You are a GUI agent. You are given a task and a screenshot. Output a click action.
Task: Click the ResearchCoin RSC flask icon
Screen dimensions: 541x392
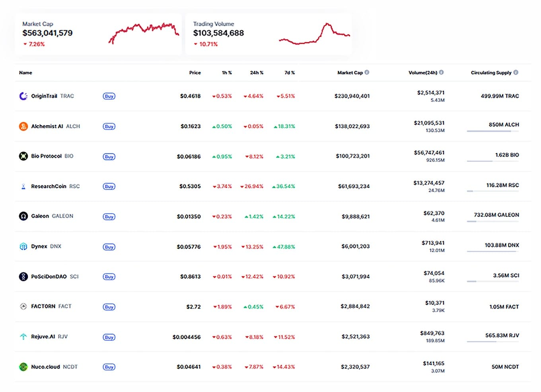pos(23,186)
